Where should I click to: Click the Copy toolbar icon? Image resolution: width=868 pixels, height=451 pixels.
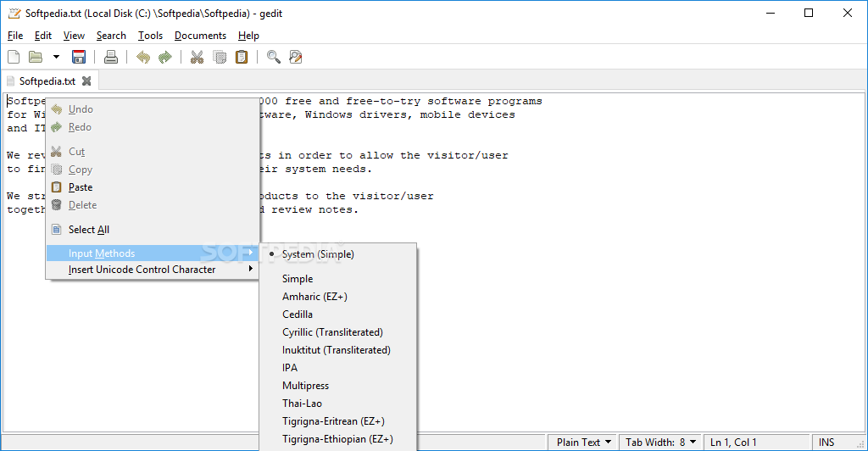click(x=220, y=57)
